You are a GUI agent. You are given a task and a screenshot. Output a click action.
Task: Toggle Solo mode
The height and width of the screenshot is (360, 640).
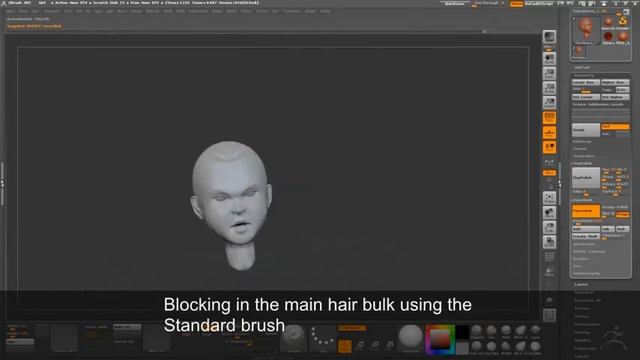(x=549, y=300)
